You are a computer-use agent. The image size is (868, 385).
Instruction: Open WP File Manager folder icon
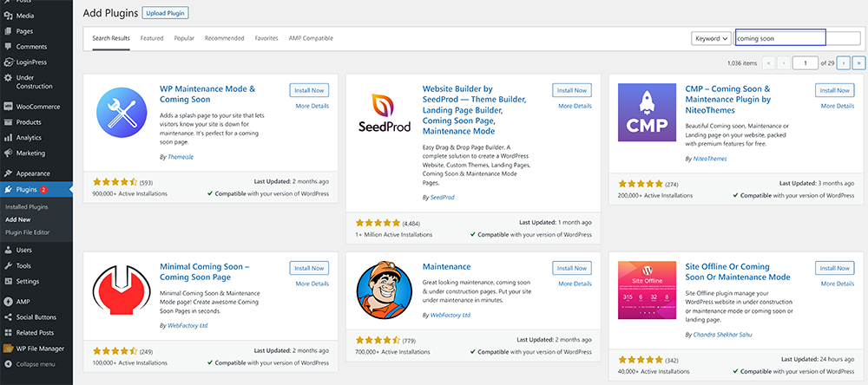(8, 349)
